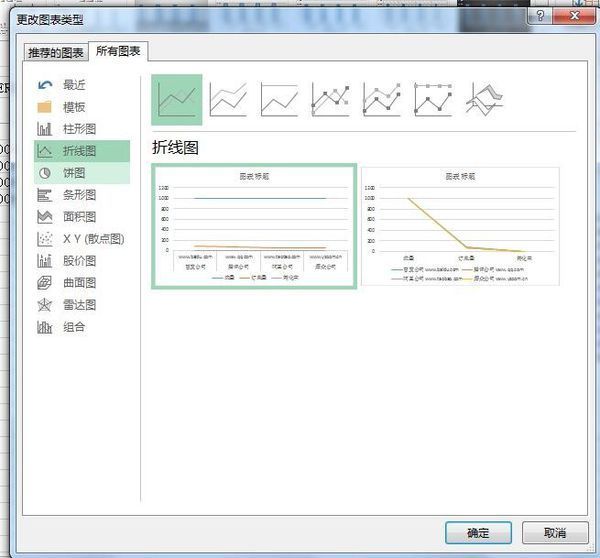
Task: Pick the left line chart preview thumbnail
Action: pos(254,226)
